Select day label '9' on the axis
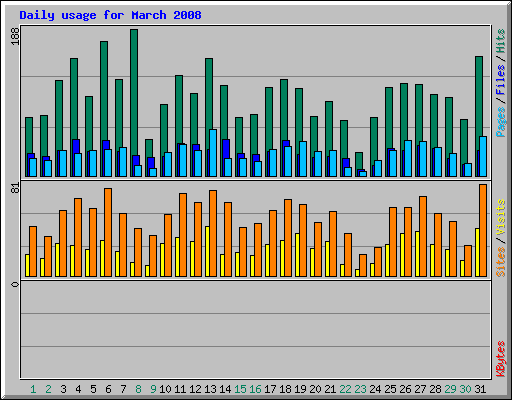 pyautogui.click(x=153, y=389)
